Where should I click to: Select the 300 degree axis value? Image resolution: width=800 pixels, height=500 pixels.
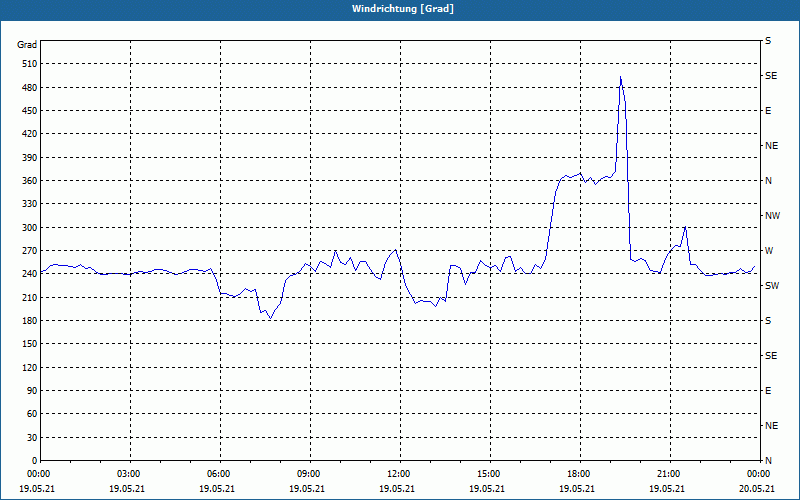pyautogui.click(x=30, y=228)
